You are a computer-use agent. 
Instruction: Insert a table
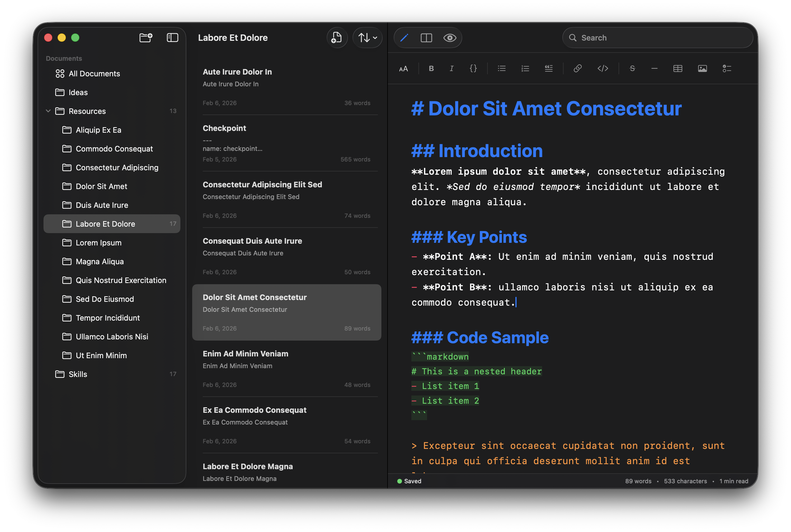pos(678,68)
